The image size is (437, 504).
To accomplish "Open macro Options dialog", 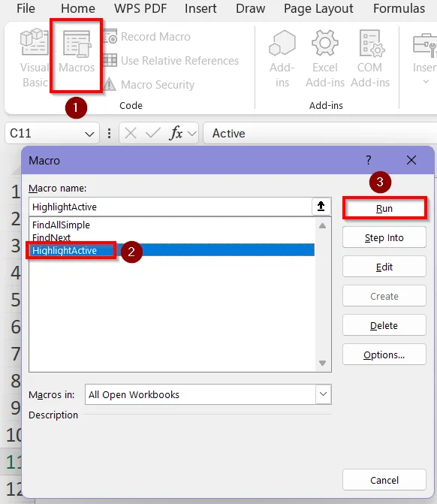I will point(384,355).
